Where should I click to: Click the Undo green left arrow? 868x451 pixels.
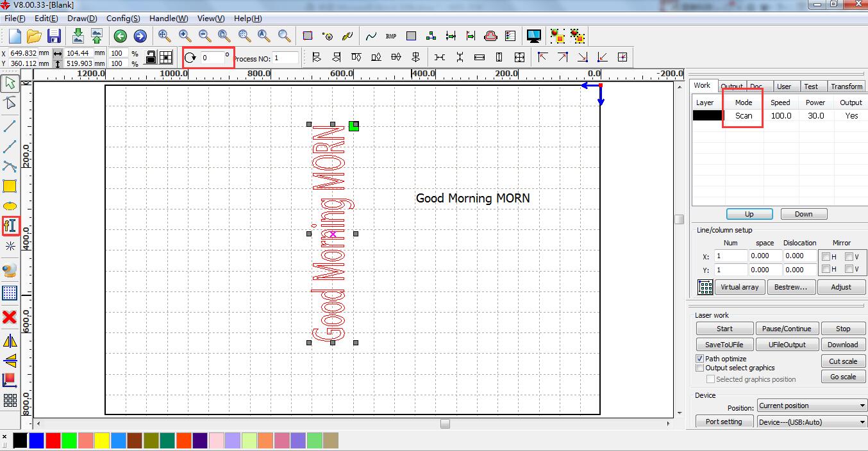click(120, 37)
